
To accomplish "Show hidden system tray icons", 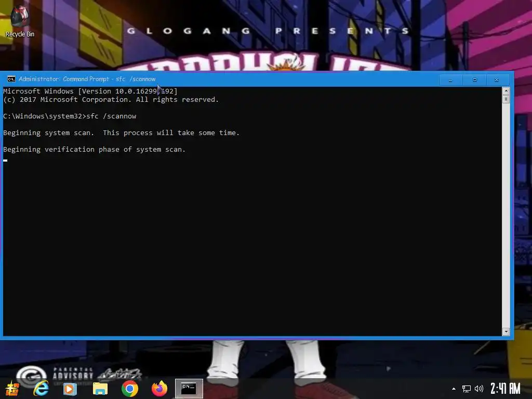I will pos(454,389).
